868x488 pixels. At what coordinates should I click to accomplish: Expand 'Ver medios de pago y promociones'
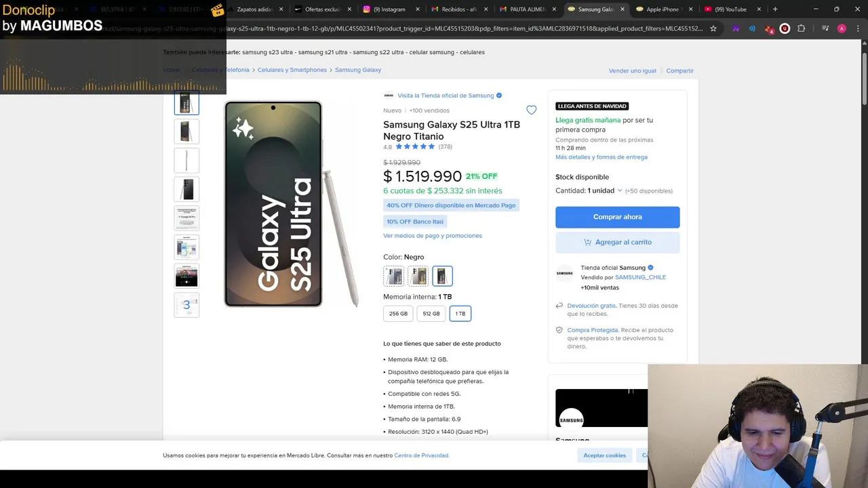[x=432, y=236]
